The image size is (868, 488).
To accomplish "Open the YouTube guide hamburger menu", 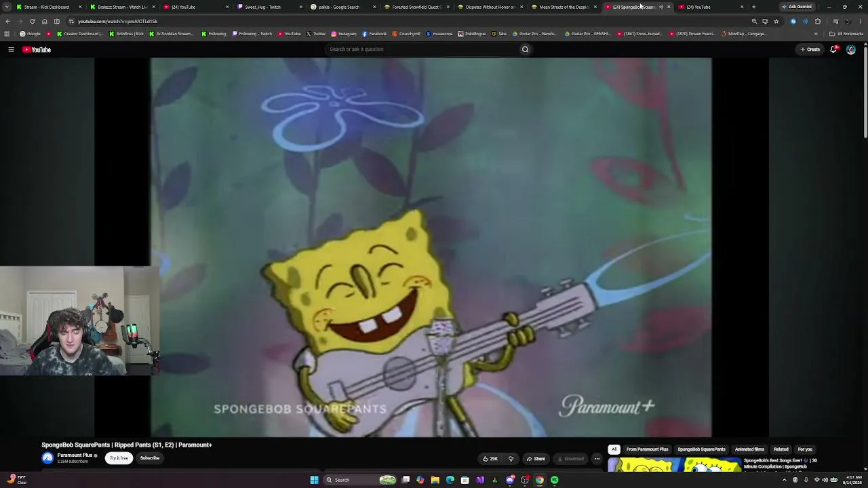I will [x=11, y=49].
